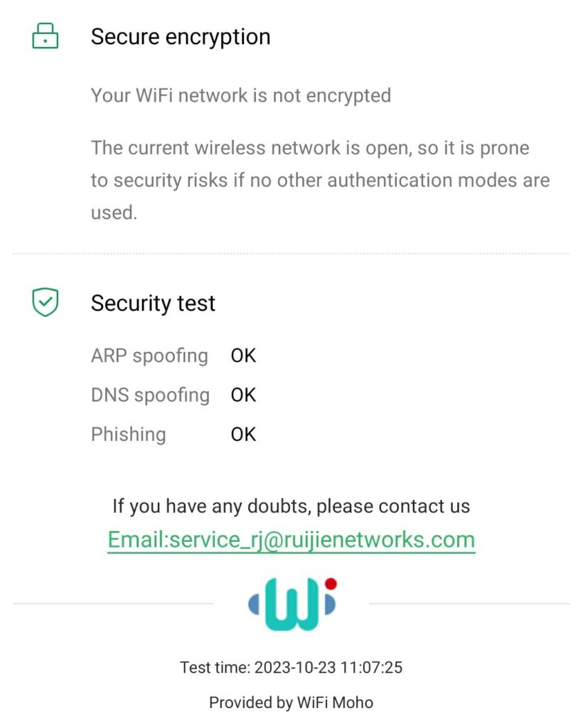Select the DNS spoofing label
This screenshot has width=583, height=728.
pos(150,395)
